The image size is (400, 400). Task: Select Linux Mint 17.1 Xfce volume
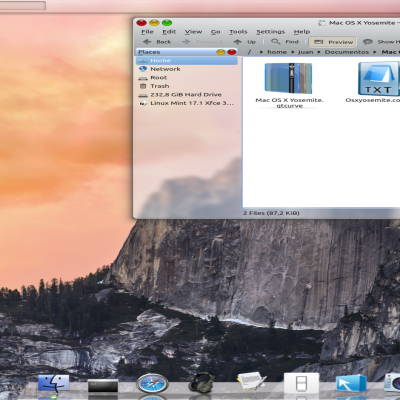tap(187, 103)
